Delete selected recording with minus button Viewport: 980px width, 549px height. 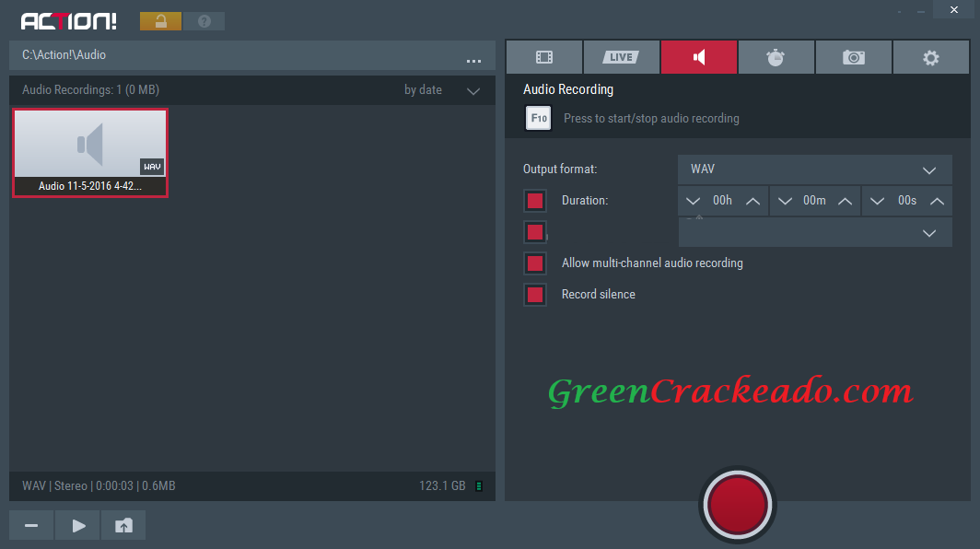(x=31, y=525)
